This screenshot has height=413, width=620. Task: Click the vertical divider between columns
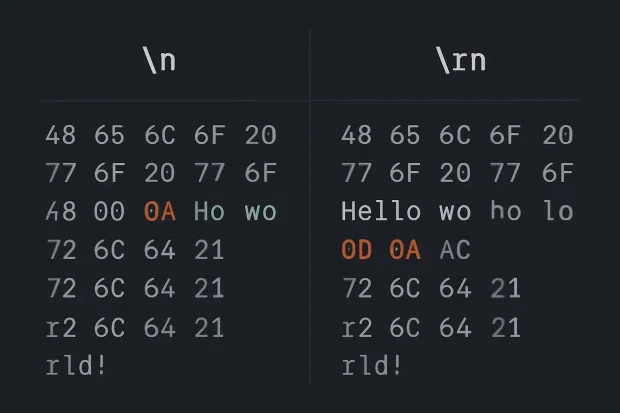310,206
